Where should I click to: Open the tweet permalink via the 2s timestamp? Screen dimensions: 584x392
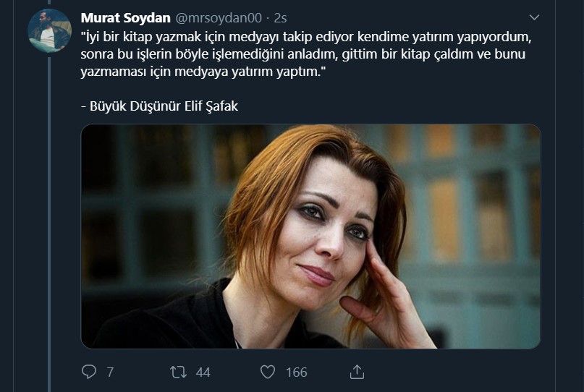click(x=281, y=18)
